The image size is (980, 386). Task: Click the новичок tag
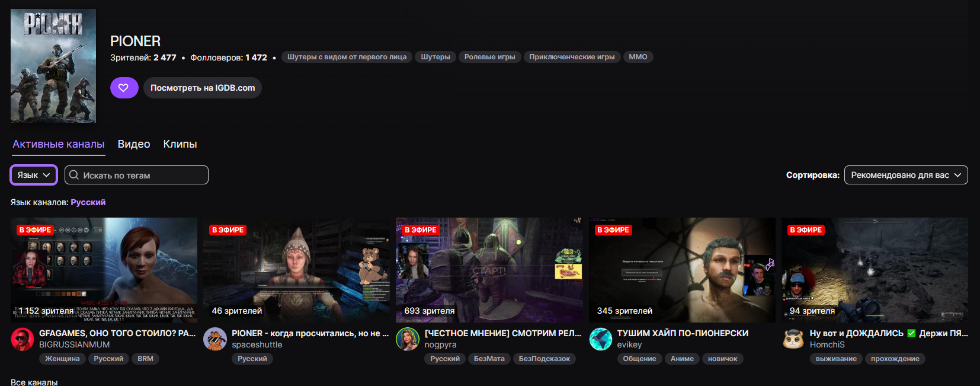click(723, 359)
